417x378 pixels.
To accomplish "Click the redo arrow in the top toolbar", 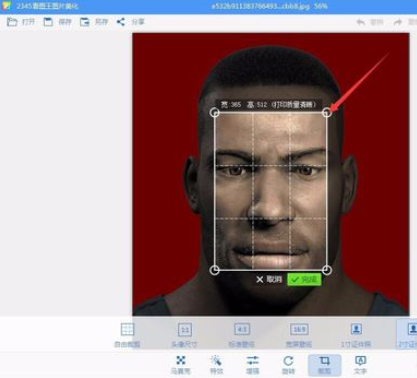I will tap(398, 22).
